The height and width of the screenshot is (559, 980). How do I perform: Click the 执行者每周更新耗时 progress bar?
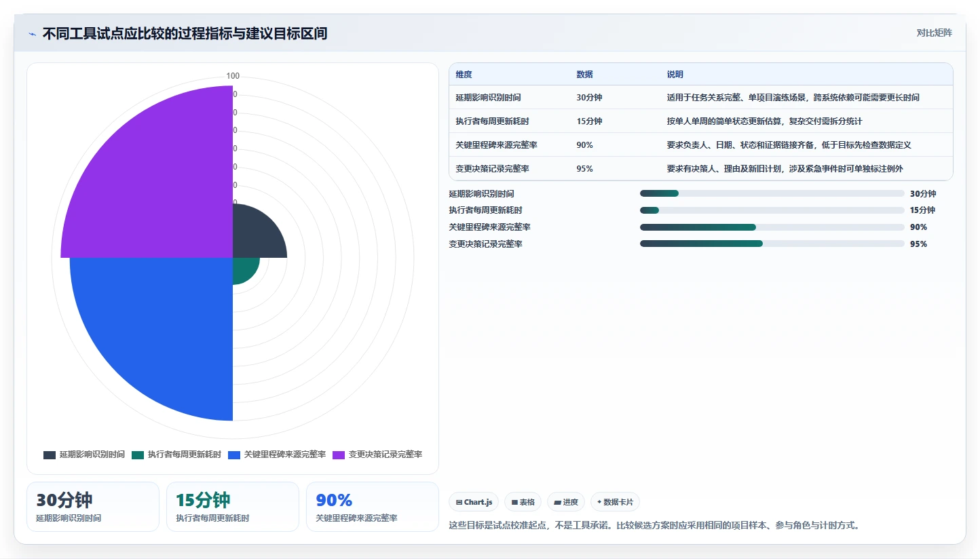(772, 210)
